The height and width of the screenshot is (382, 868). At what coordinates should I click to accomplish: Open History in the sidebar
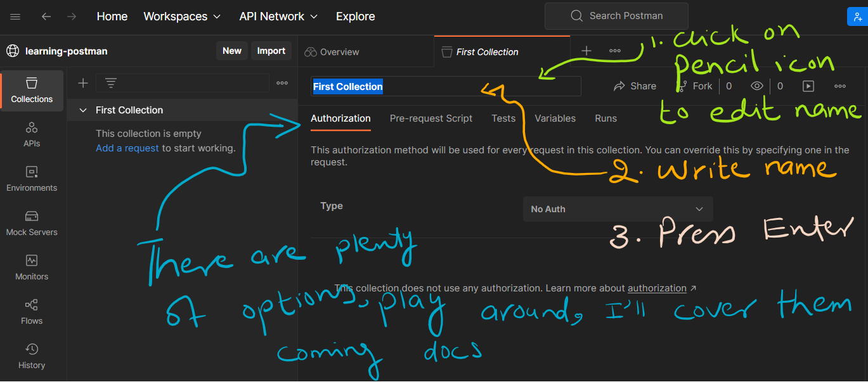32,357
